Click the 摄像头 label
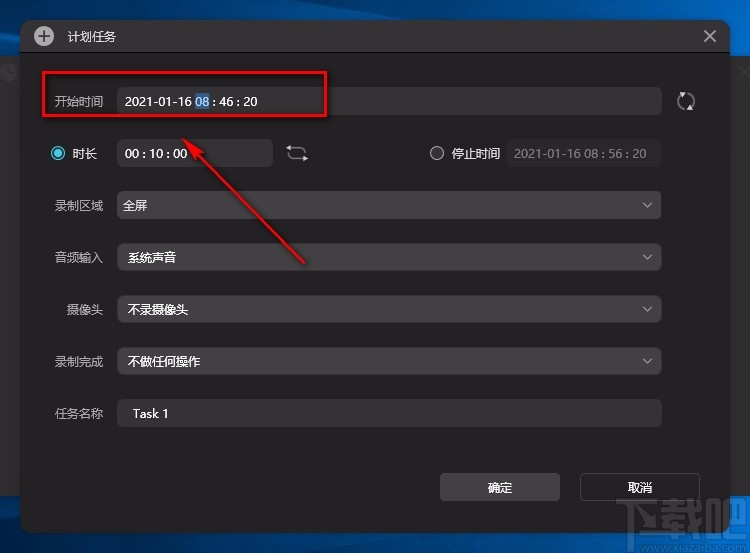The image size is (750, 553). (85, 310)
